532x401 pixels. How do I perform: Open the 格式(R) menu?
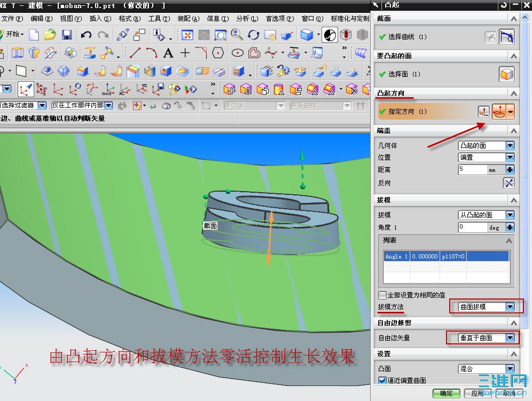coord(130,19)
